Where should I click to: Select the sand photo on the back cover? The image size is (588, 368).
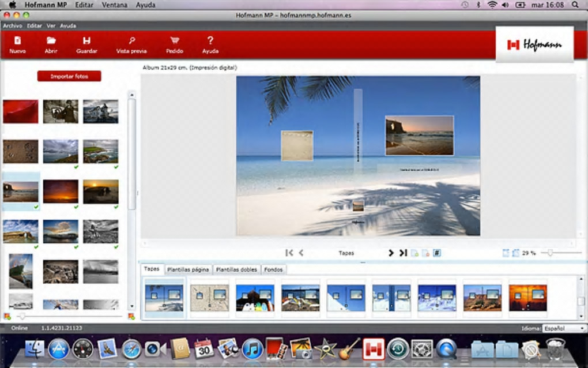point(297,145)
